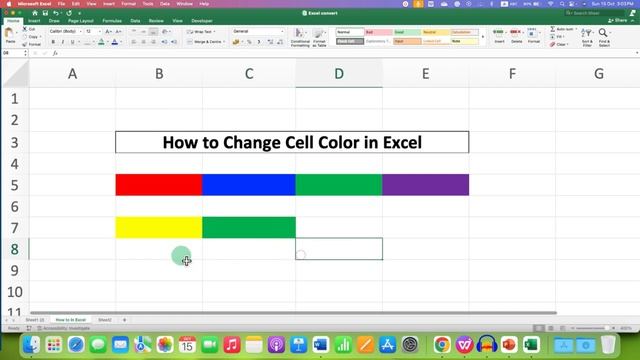Click the Undo arrow icon
640x360 pixels.
[56, 13]
